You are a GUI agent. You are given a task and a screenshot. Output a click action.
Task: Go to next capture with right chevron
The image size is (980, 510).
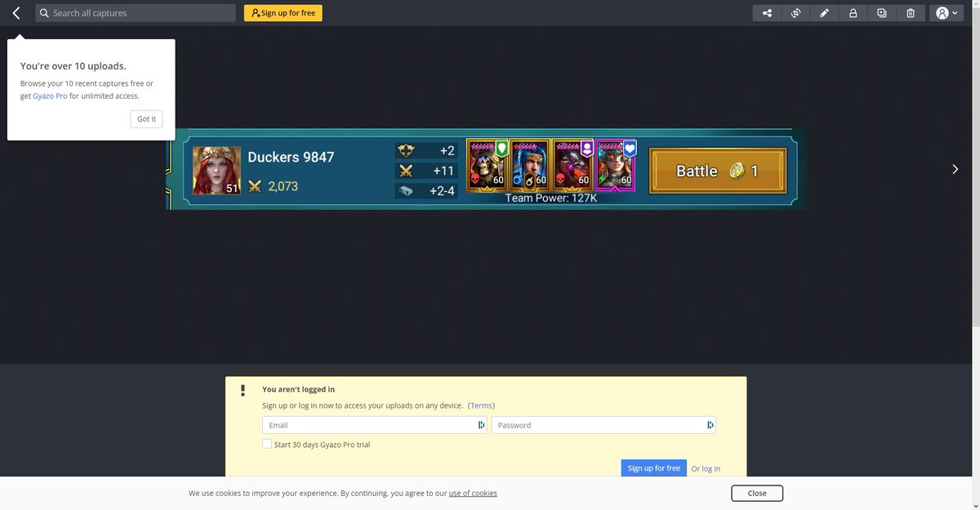[955, 169]
